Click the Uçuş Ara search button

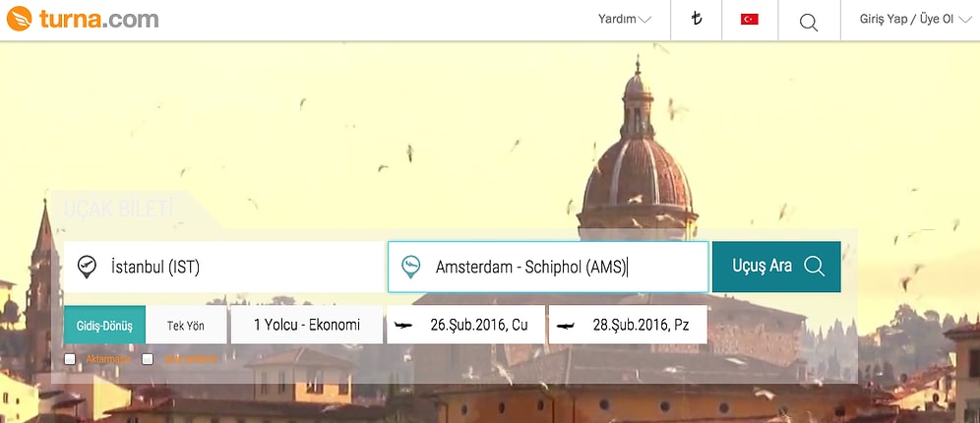tap(776, 267)
